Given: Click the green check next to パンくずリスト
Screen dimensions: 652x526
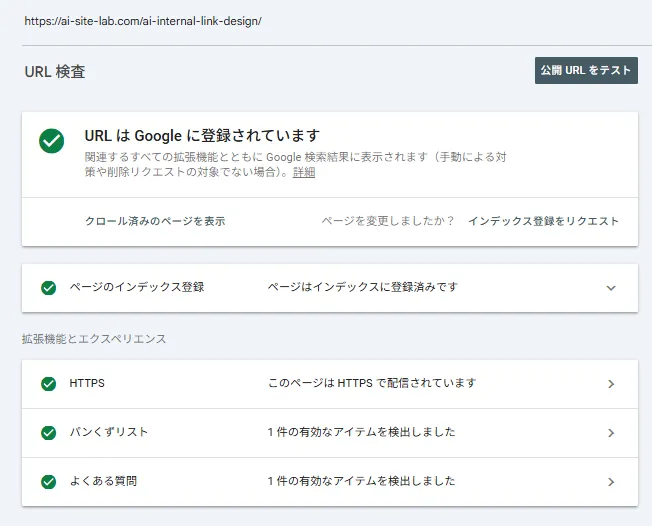Looking at the screenshot, I should point(49,433).
